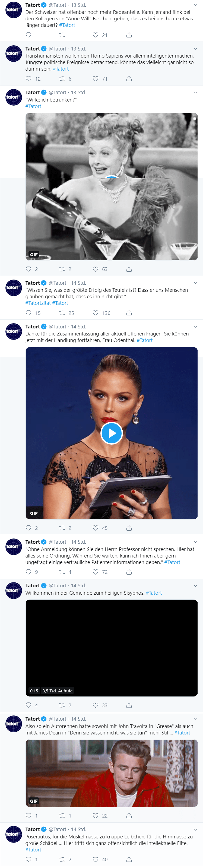The height and width of the screenshot is (868, 203).
Task: Open the #Tatortzitat hashtag link
Action: 38,303
